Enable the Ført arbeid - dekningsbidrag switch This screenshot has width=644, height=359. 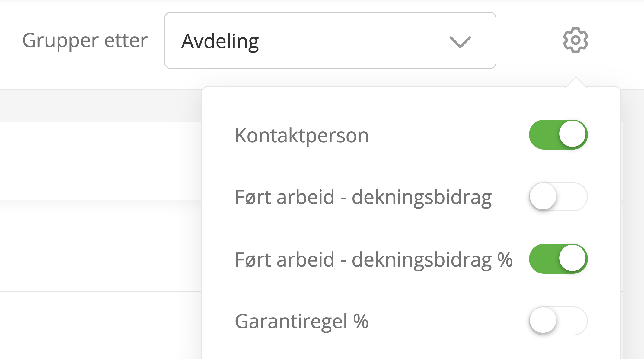(558, 197)
